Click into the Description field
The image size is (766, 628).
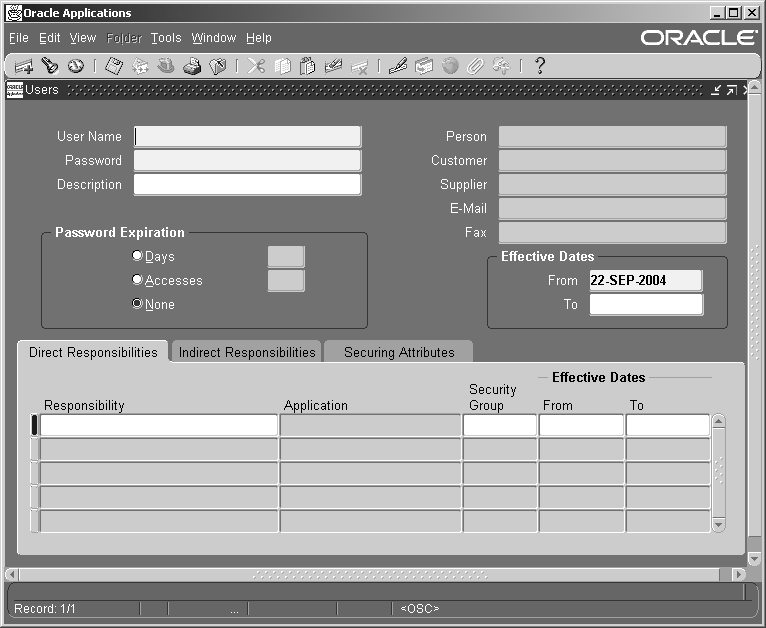[248, 184]
